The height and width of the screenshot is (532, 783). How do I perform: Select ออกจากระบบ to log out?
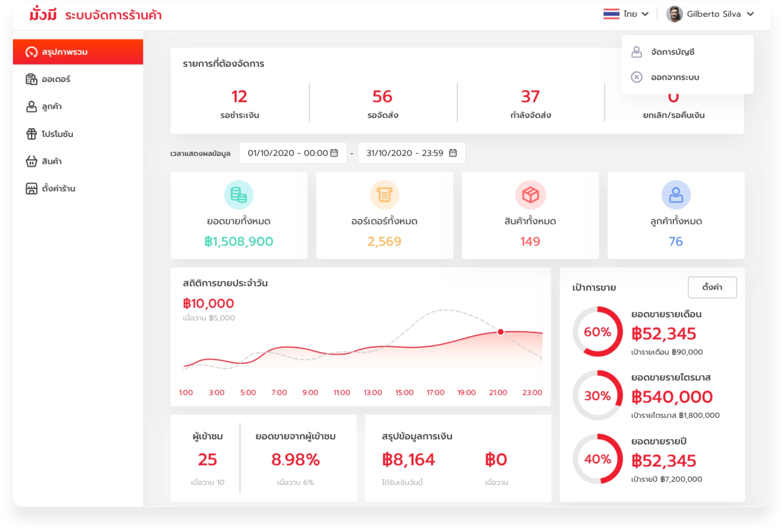pyautogui.click(x=674, y=77)
